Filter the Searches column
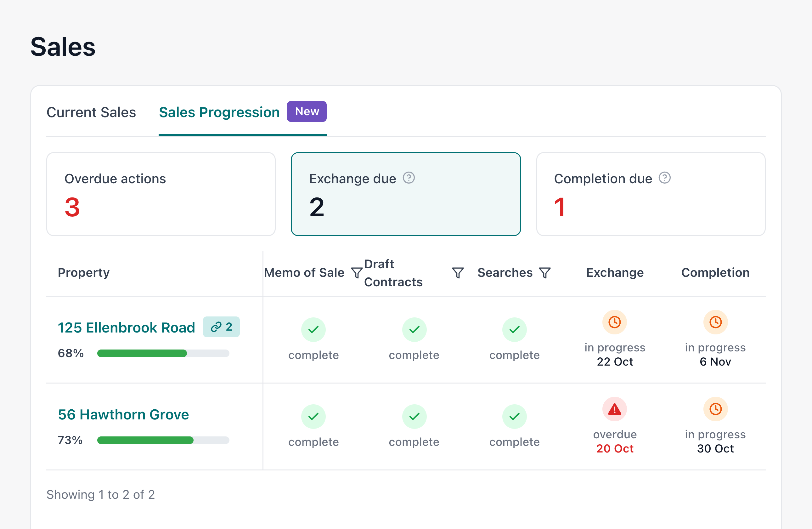Image resolution: width=812 pixels, height=529 pixels. tap(545, 273)
